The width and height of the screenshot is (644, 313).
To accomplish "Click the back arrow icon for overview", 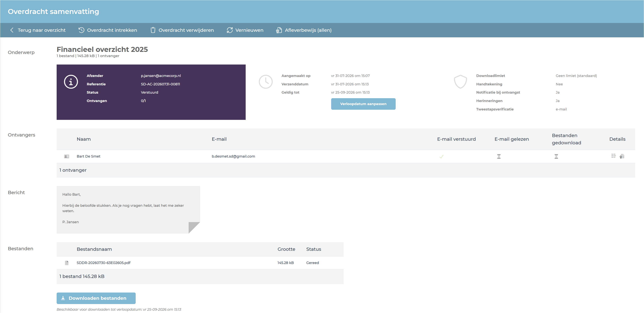I will 12,30.
